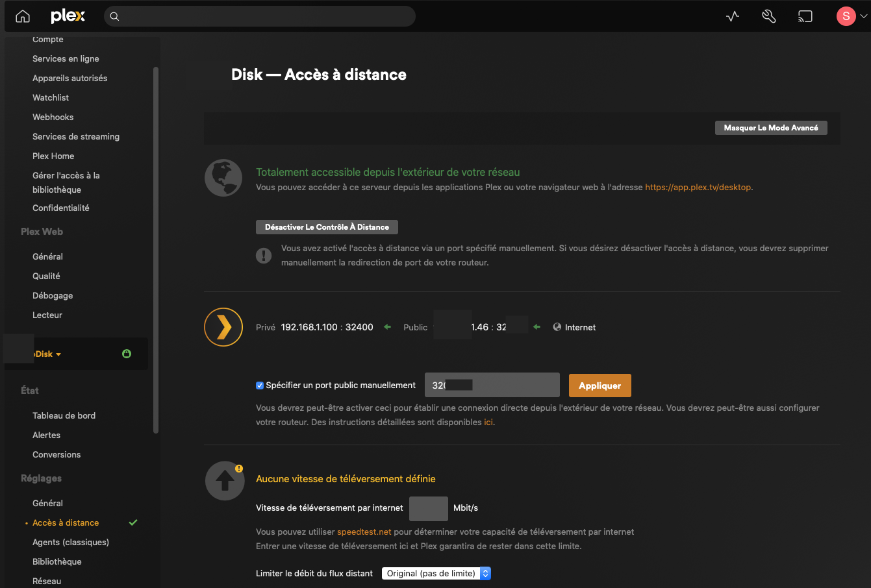Image resolution: width=871 pixels, height=588 pixels.
Task: Go to Webhooks settings
Action: coord(53,117)
